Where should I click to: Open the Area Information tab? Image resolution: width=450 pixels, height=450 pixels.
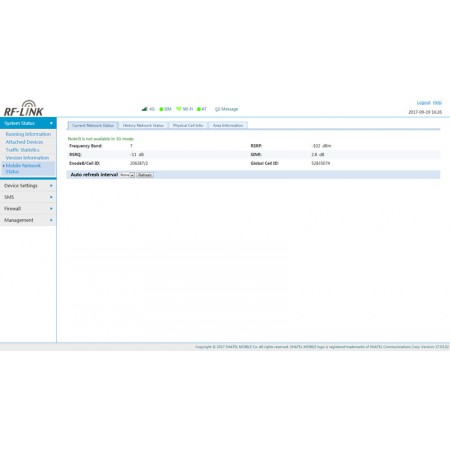(x=228, y=126)
